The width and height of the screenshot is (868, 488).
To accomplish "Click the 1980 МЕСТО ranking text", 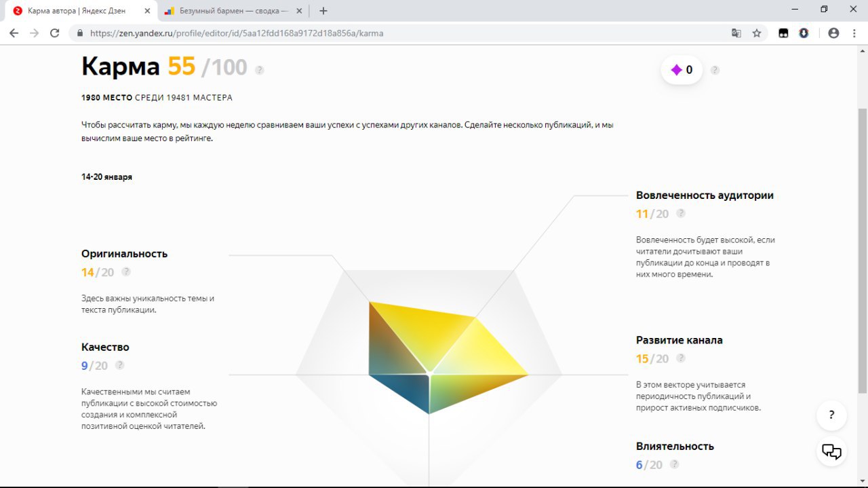I will tap(106, 98).
